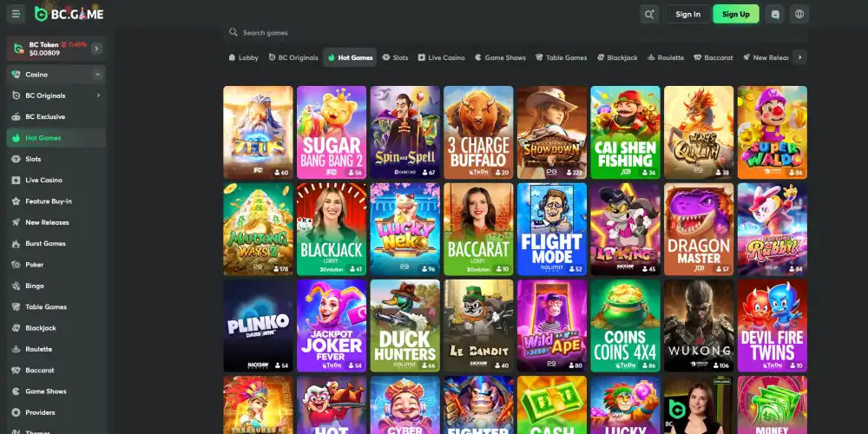Open the Coins Coins 4x4 game
868x434 pixels.
click(x=626, y=325)
